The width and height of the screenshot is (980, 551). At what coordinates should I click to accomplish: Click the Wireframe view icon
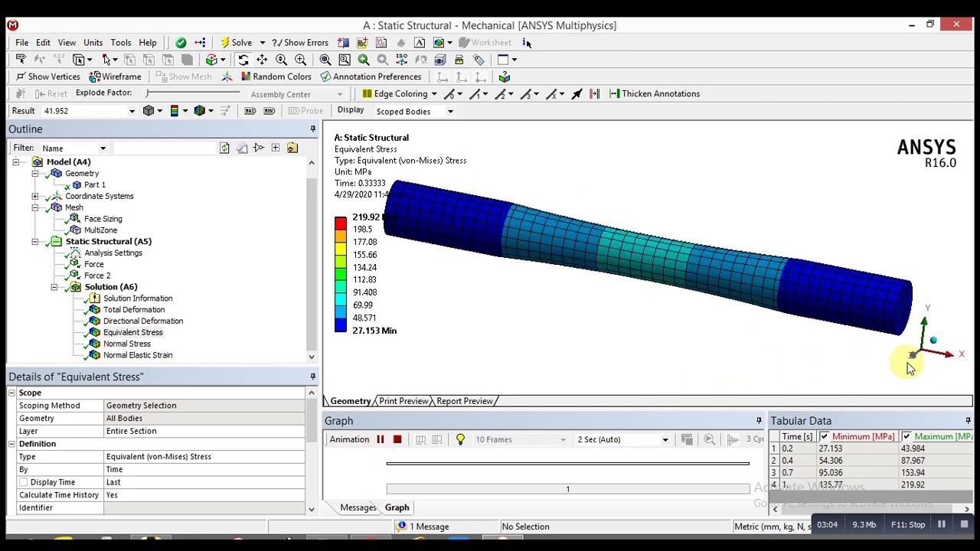[x=95, y=77]
